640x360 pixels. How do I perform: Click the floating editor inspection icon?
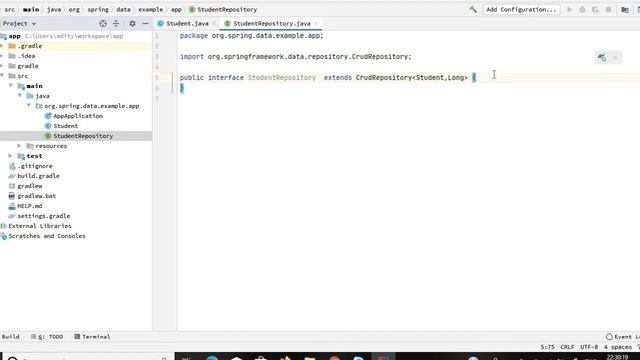click(x=602, y=58)
